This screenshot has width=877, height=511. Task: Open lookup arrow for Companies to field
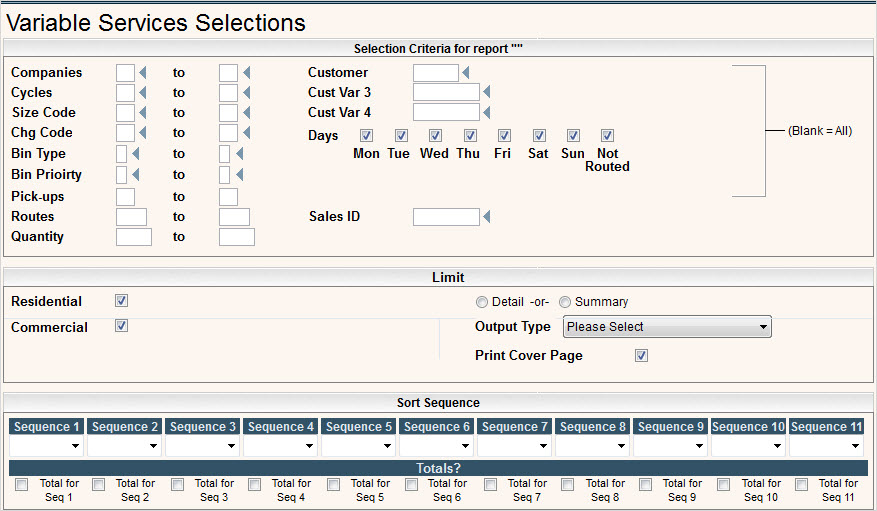(246, 72)
